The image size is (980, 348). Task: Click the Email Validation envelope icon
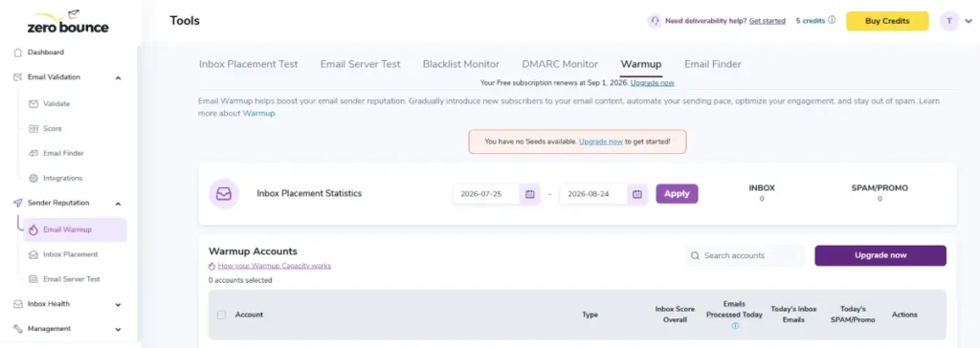(17, 77)
